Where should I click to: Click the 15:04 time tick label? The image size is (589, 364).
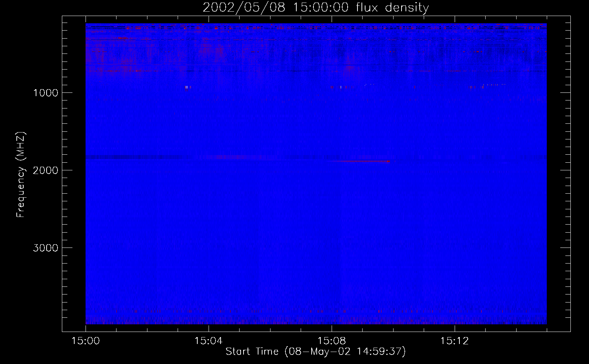pos(209,341)
